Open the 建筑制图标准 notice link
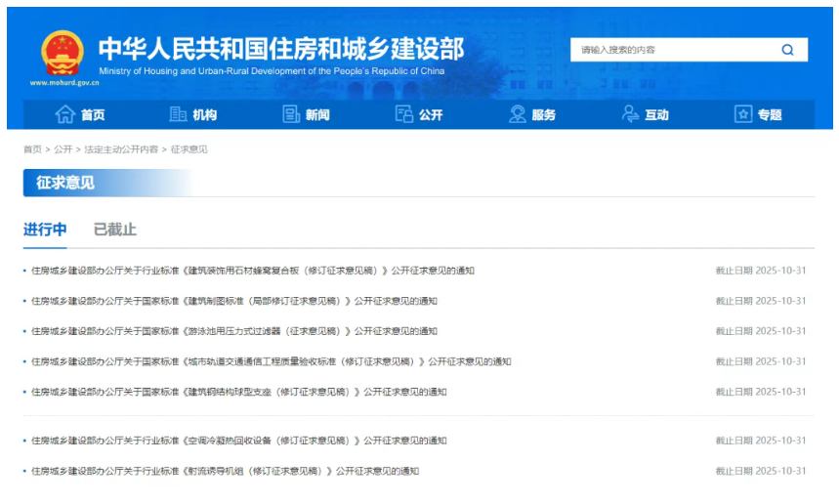Image resolution: width=839 pixels, height=504 pixels. click(x=234, y=301)
